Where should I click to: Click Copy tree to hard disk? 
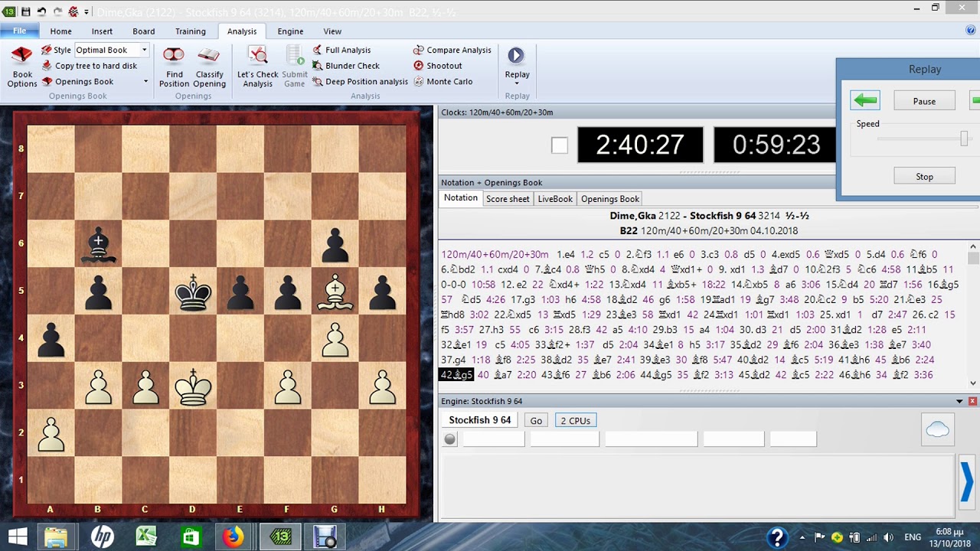[x=90, y=66]
